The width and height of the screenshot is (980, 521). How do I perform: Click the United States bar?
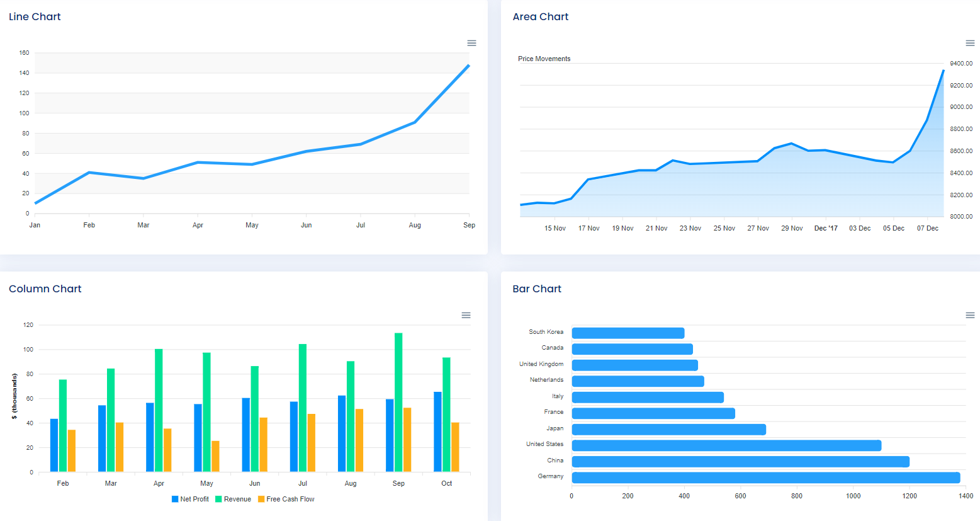tap(726, 445)
